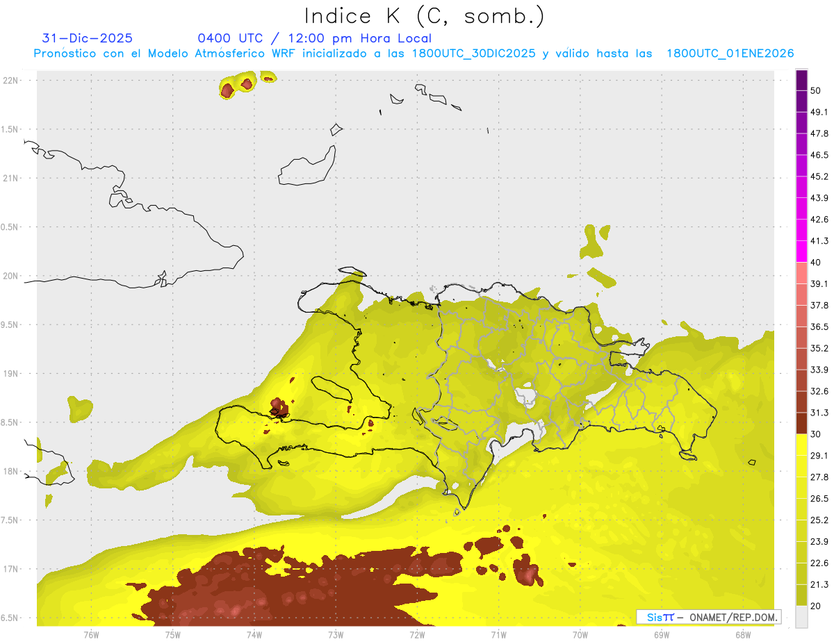Image resolution: width=834 pixels, height=644 pixels.
Task: Select the salmon swatch between 39.1 and 40
Action: 802,272
